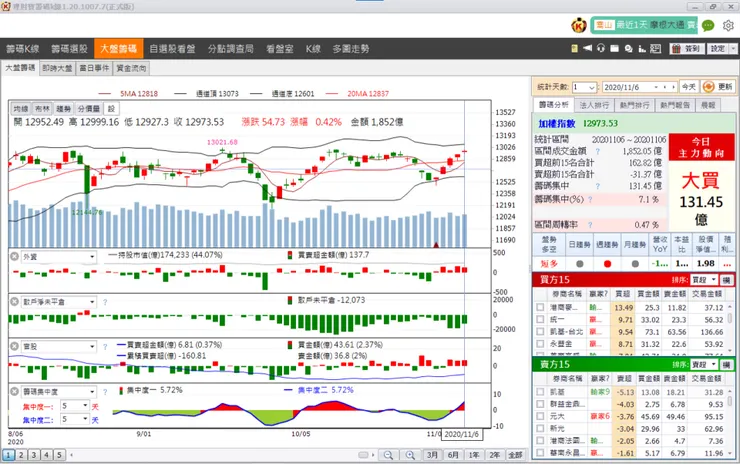This screenshot has width=740, height=464.
Task: Click the K mascot logo icon
Action: (579, 25)
